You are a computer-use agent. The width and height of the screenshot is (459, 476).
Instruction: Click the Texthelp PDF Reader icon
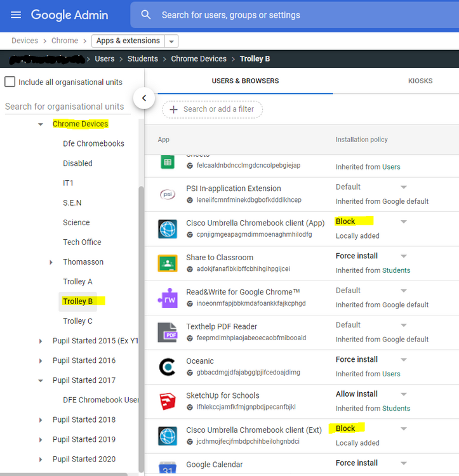click(x=168, y=333)
